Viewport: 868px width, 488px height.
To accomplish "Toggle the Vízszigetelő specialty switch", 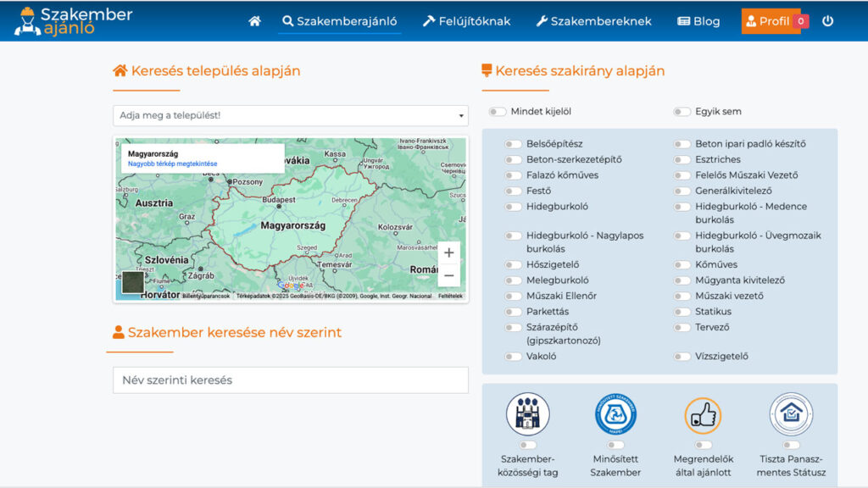I will (x=682, y=357).
